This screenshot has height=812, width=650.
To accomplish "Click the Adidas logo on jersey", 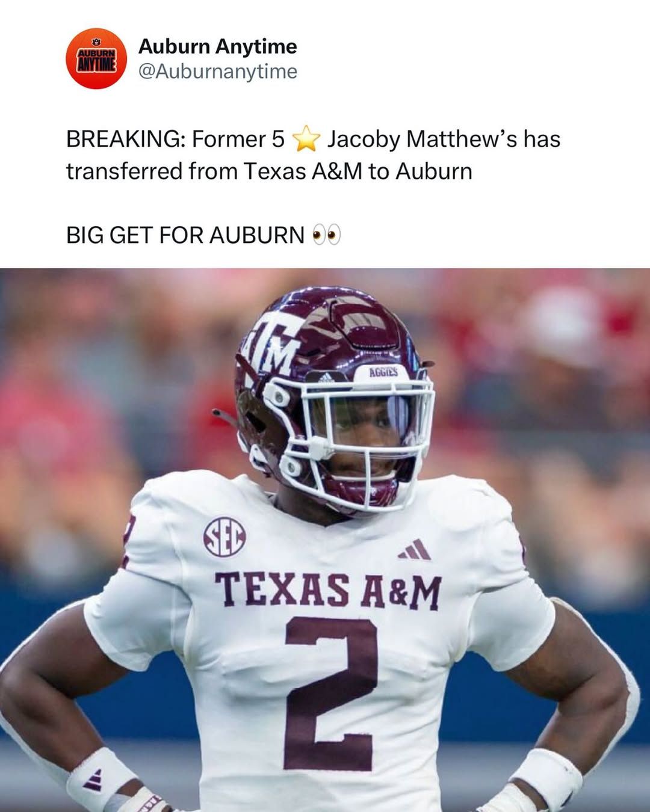I will coord(415,550).
